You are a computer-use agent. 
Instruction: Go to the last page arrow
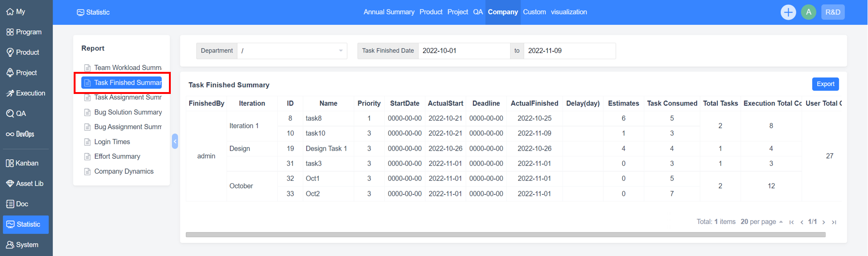click(x=834, y=222)
